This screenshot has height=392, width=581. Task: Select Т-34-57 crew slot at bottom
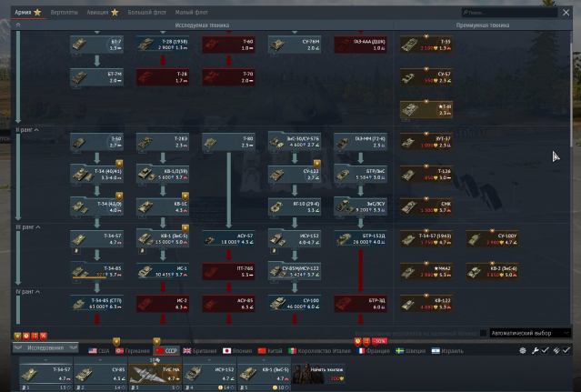[45, 373]
